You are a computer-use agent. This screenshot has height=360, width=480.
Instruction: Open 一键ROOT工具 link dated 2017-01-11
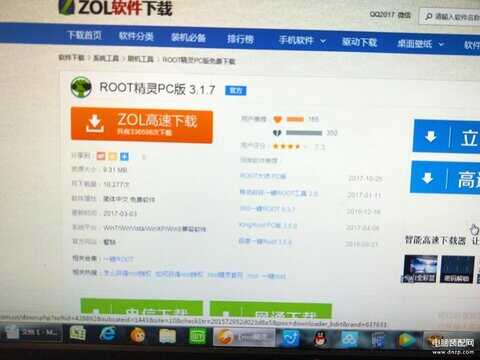coord(279,193)
